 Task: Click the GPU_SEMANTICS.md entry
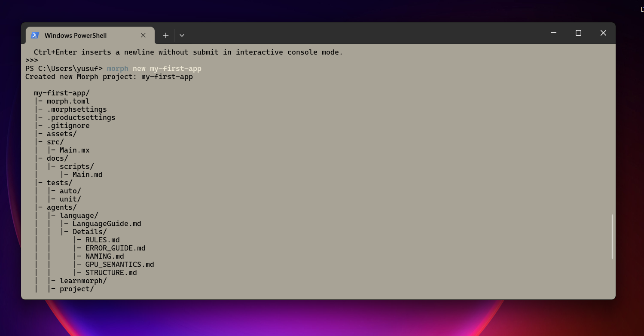[119, 264]
